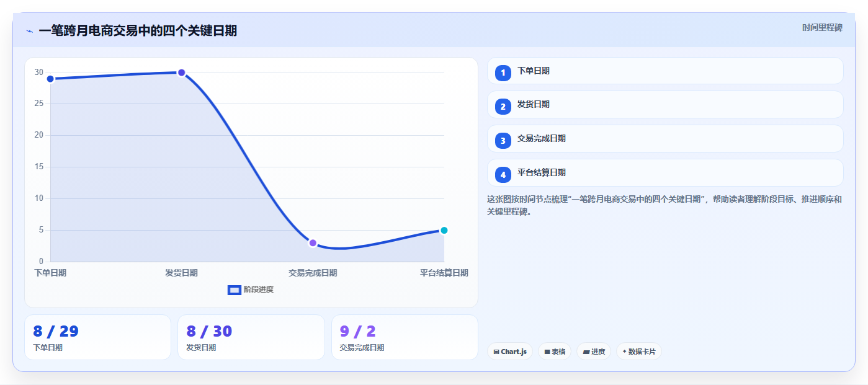Click the x-axis label 平台结算日期
Viewport: 868px width, 385px height.
click(444, 273)
